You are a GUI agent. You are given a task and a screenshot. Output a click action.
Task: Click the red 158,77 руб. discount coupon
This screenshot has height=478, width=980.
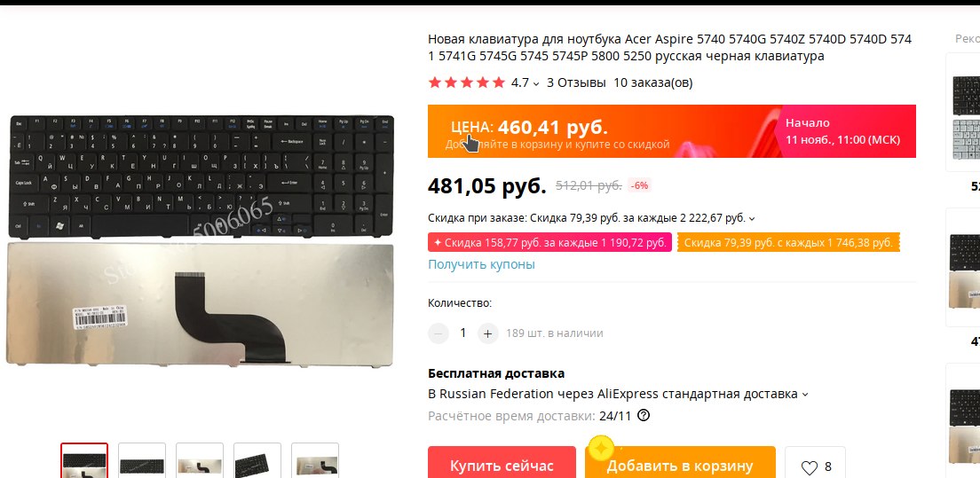coord(550,243)
